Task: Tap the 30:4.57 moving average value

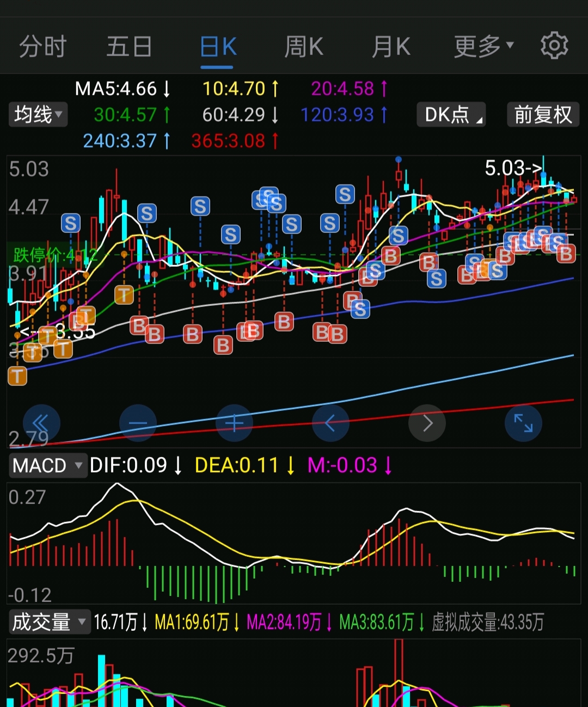Action: (x=132, y=115)
